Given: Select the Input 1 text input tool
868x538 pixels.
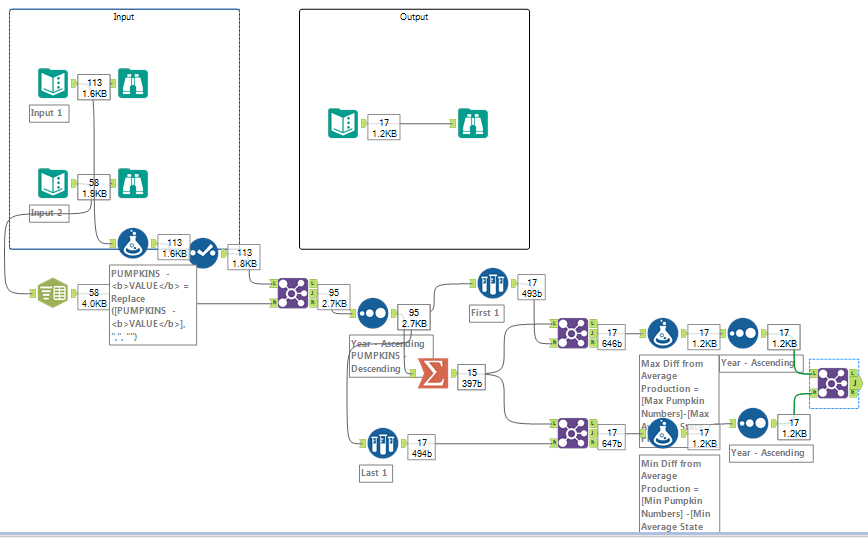Looking at the screenshot, I should (x=53, y=83).
